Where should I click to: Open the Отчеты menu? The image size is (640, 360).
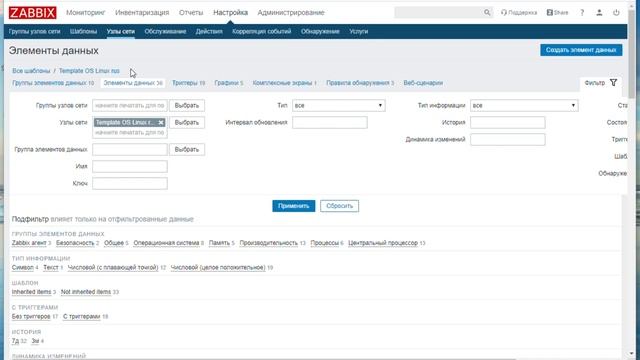[191, 13]
